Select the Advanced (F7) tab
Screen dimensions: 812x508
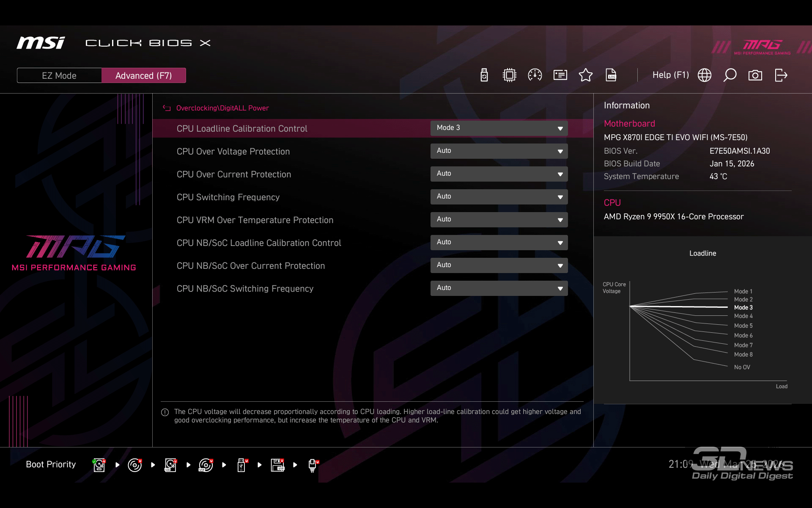[144, 75]
